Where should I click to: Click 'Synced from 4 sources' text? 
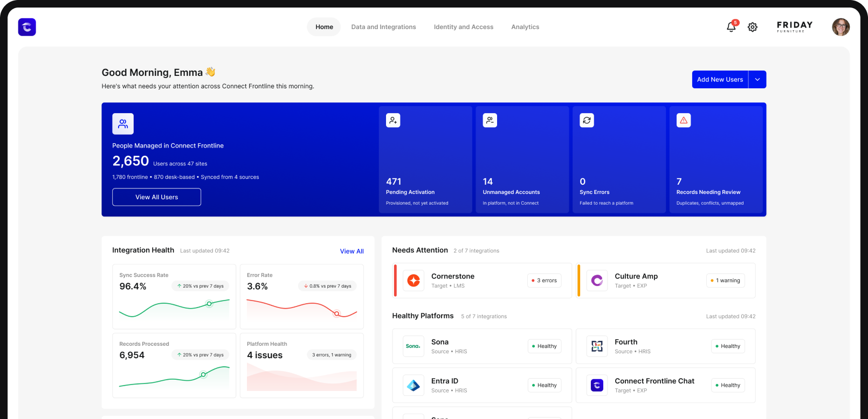pos(230,177)
